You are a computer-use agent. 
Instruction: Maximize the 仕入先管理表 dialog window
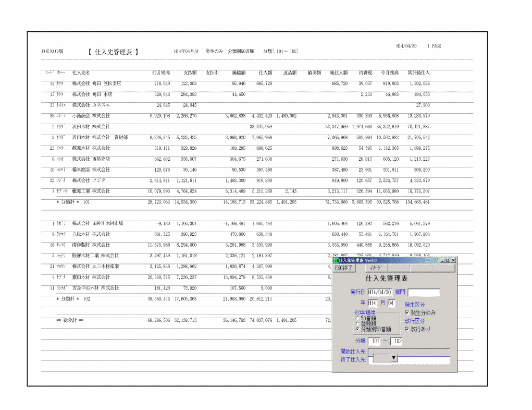[448, 260]
